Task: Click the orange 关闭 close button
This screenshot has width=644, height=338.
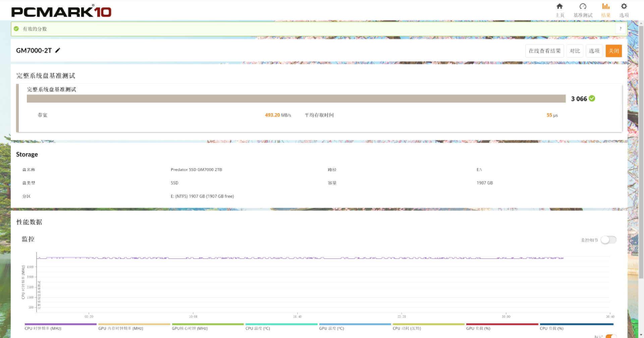Action: (614, 51)
